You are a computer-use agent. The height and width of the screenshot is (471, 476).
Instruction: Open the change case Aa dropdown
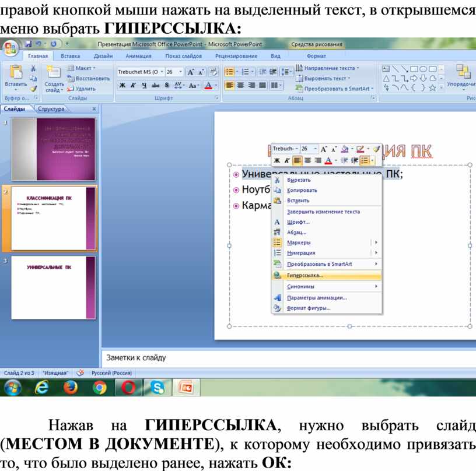click(x=194, y=86)
